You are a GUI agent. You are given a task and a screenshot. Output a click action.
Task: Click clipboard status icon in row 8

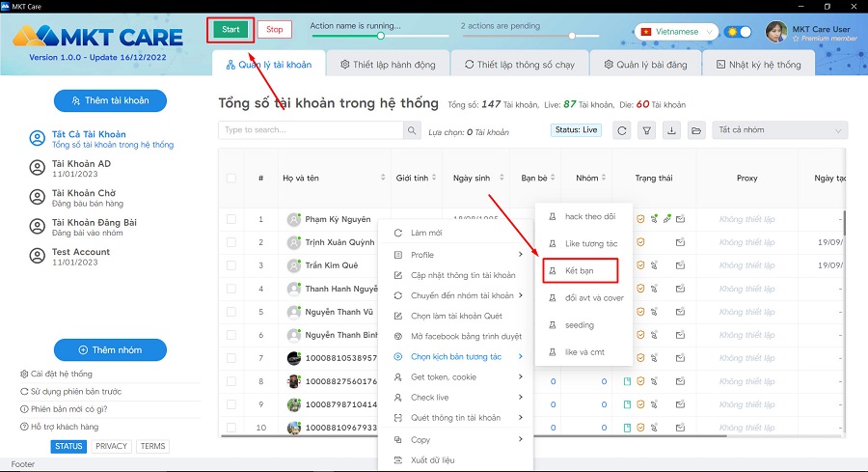627,381
